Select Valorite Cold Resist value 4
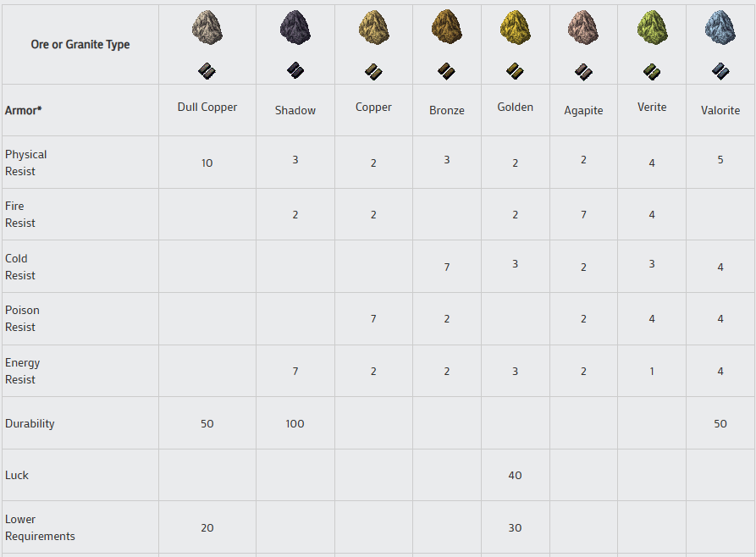Image resolution: width=756 pixels, height=557 pixels. [x=720, y=267]
